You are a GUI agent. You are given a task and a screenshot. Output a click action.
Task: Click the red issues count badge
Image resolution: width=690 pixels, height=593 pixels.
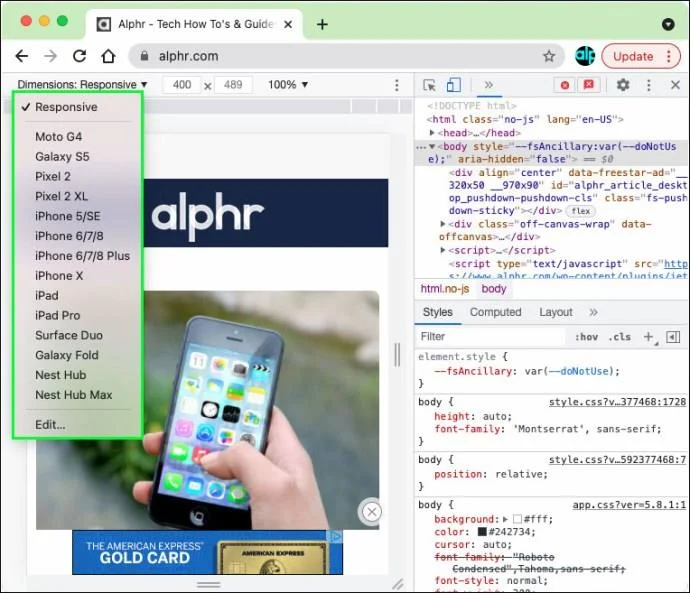point(588,84)
